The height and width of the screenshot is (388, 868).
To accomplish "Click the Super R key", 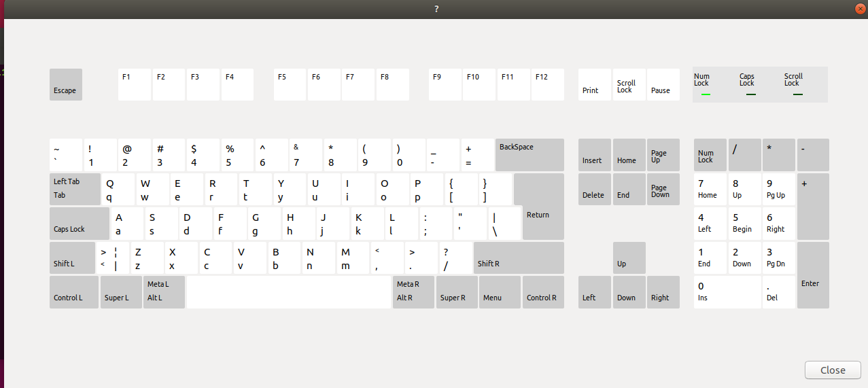I will tap(457, 292).
